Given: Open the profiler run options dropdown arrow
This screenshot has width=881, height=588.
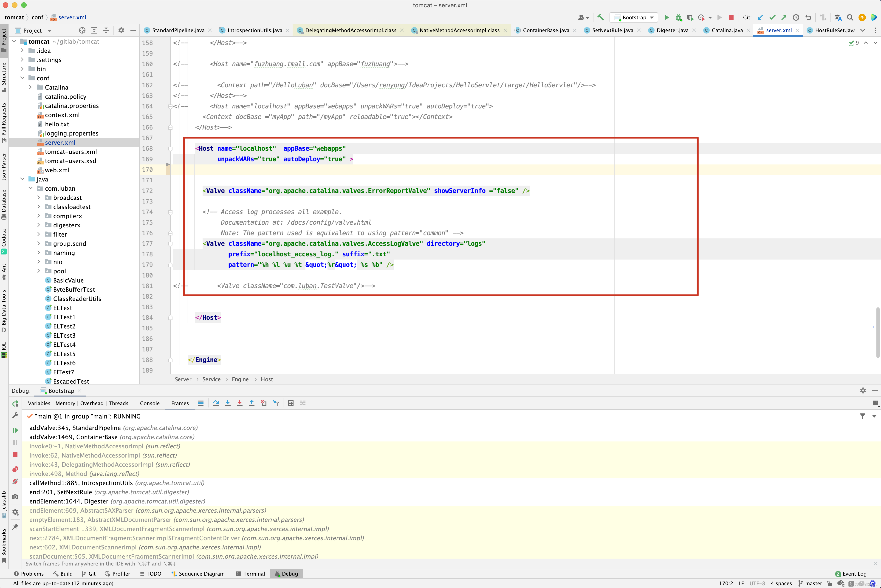Looking at the screenshot, I should (x=710, y=18).
